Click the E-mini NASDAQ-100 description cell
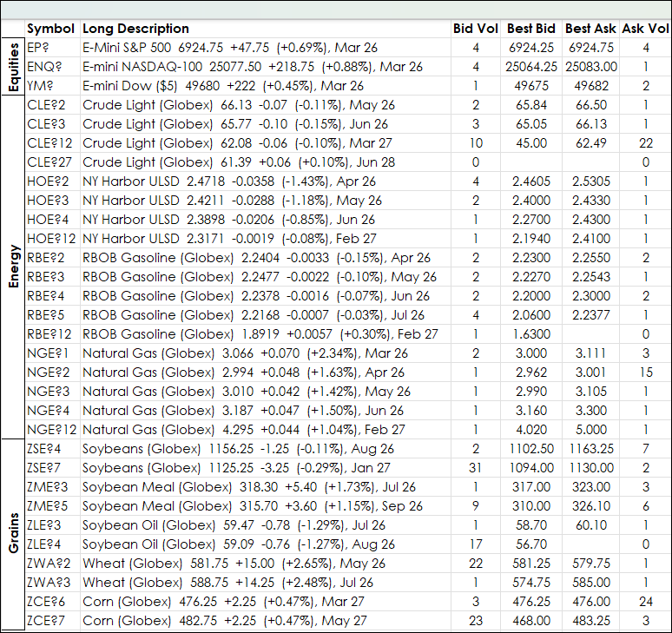The width and height of the screenshot is (672, 633). point(253,67)
